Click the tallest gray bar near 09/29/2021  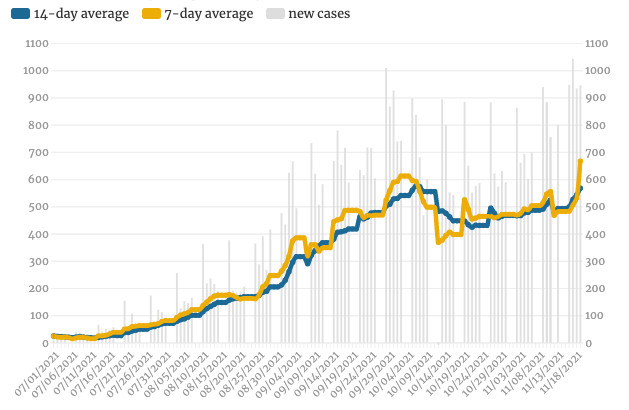tap(386, 70)
